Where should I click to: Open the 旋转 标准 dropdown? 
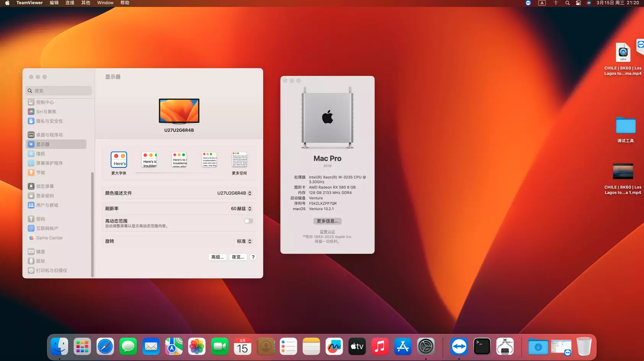(x=244, y=241)
